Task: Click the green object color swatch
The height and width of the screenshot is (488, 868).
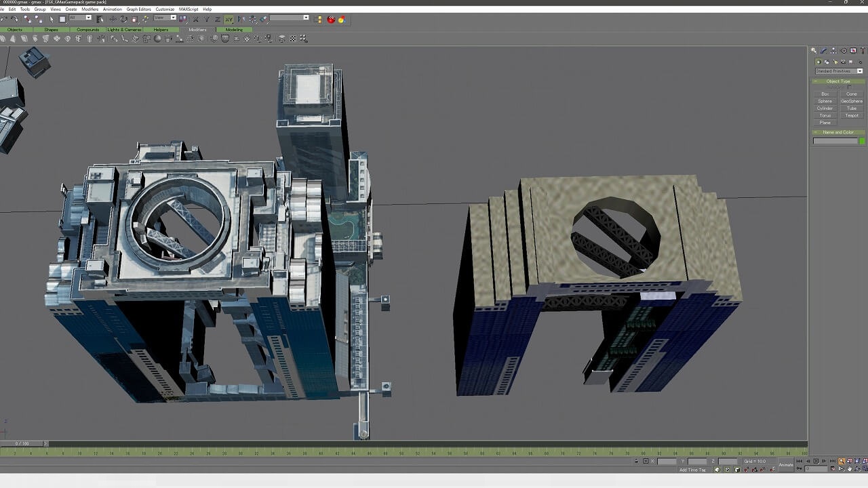Action: [862, 141]
